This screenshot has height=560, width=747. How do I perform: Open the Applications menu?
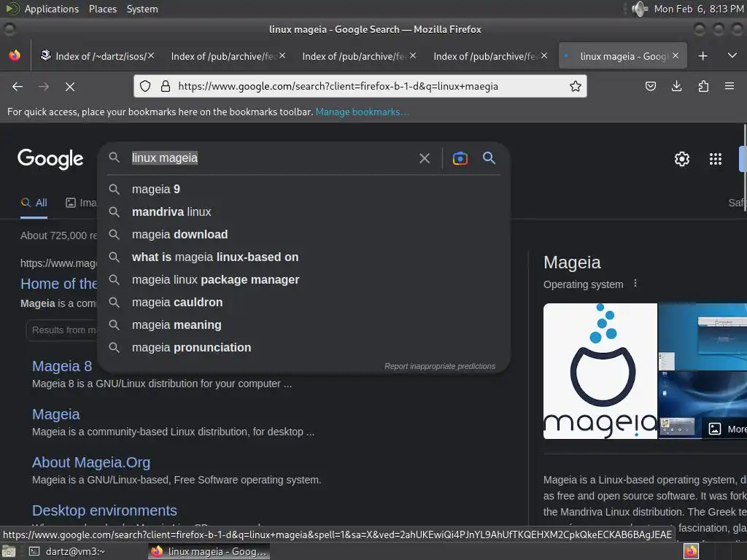tap(52, 9)
